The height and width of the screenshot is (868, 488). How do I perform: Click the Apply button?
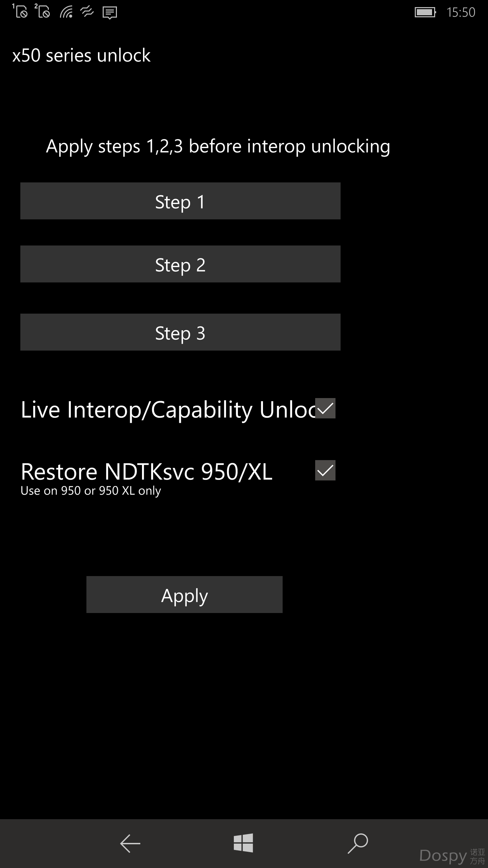coord(184,595)
